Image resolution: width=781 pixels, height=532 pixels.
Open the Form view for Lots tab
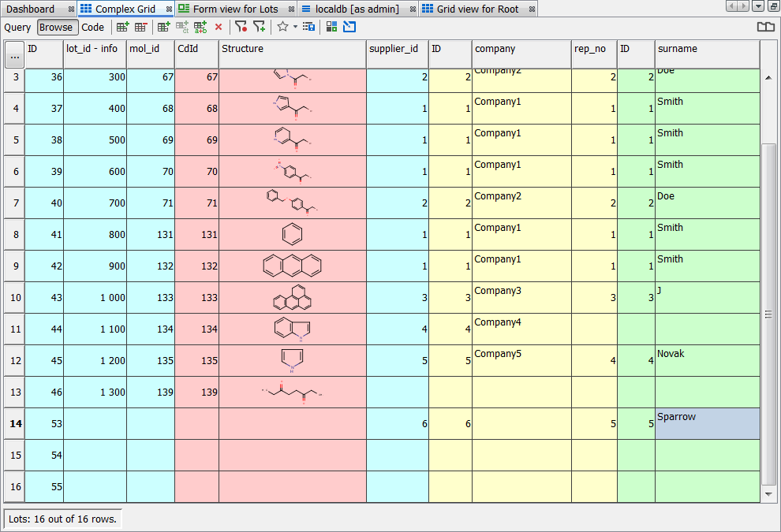pos(235,9)
